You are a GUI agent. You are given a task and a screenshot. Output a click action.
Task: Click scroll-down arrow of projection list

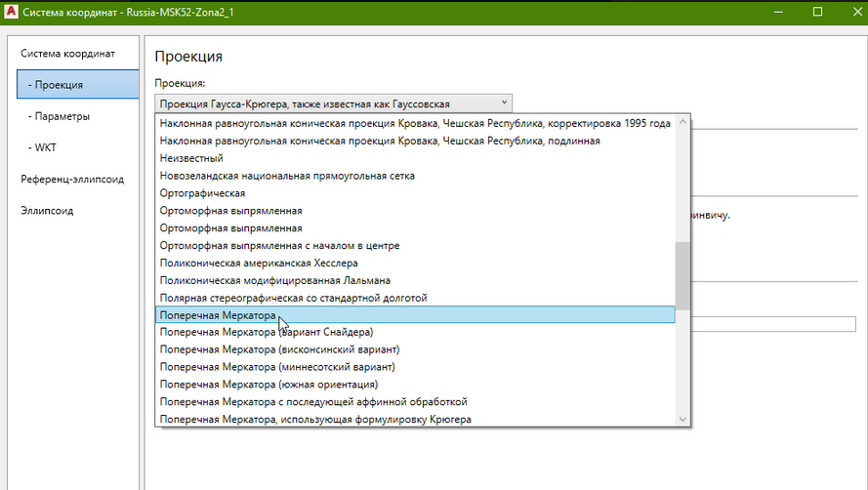point(682,419)
